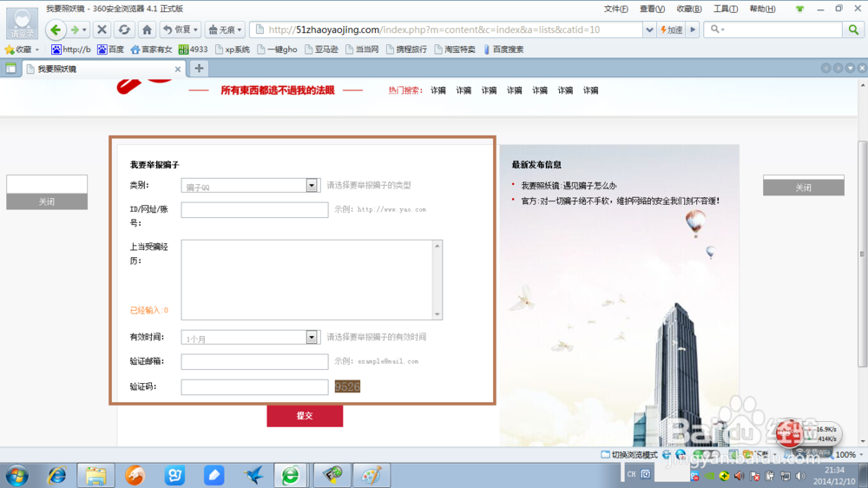Click the network tray icon
This screenshot has height=488, width=868.
pyautogui.click(x=785, y=476)
